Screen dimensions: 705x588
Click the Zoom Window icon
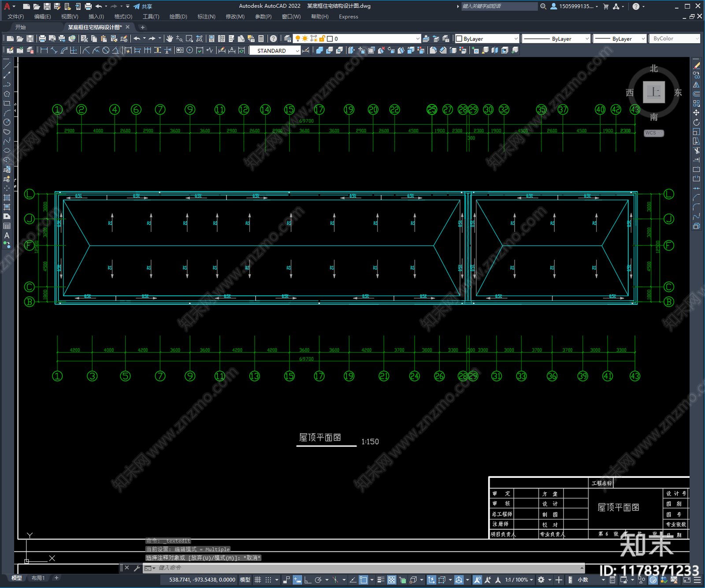(x=189, y=39)
